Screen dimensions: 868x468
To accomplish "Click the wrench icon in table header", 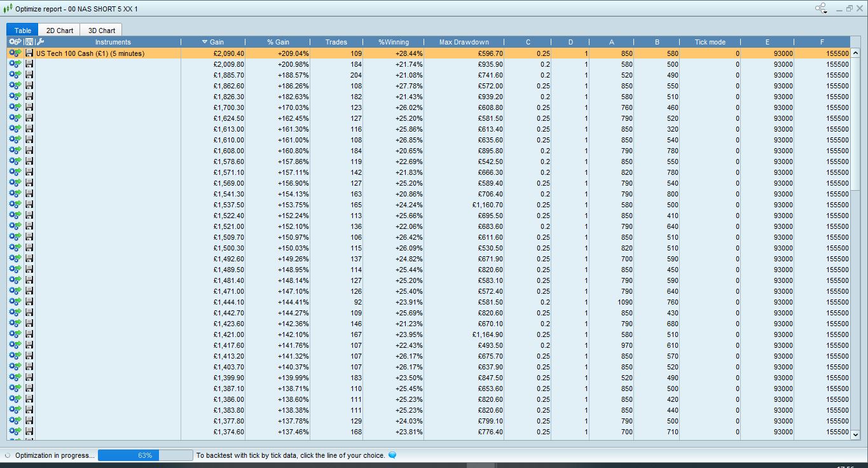I will coord(40,42).
